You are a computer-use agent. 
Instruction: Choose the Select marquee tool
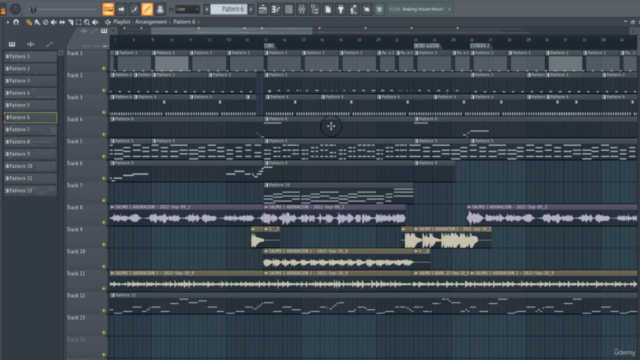(x=78, y=22)
